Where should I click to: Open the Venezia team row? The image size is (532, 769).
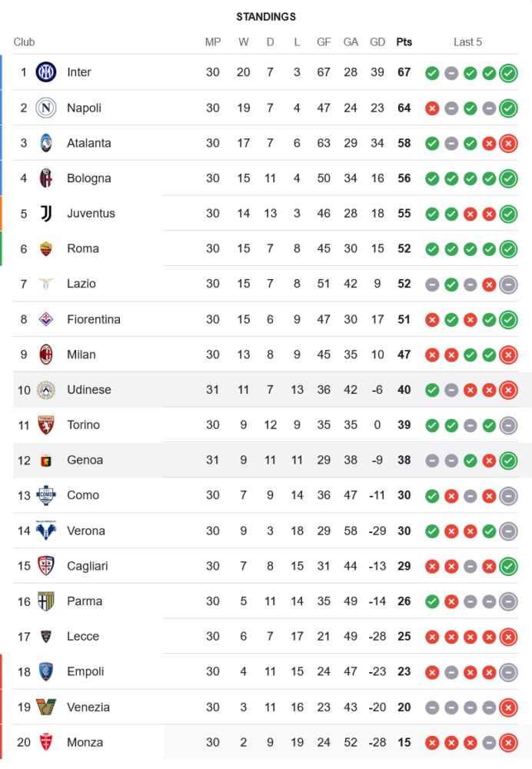(x=88, y=707)
